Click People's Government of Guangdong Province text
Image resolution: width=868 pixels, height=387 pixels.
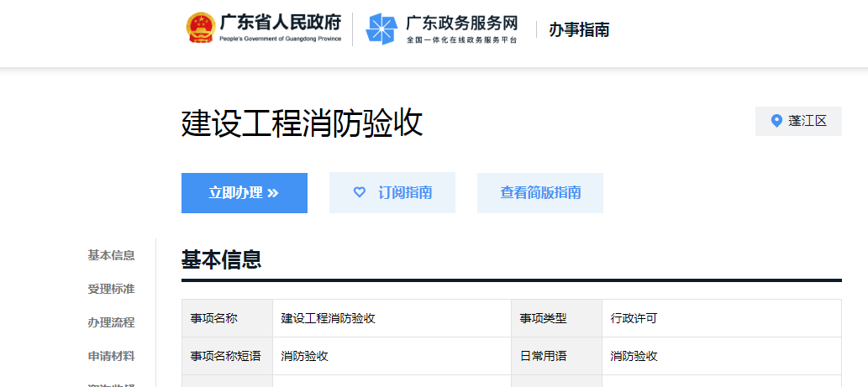(x=280, y=39)
